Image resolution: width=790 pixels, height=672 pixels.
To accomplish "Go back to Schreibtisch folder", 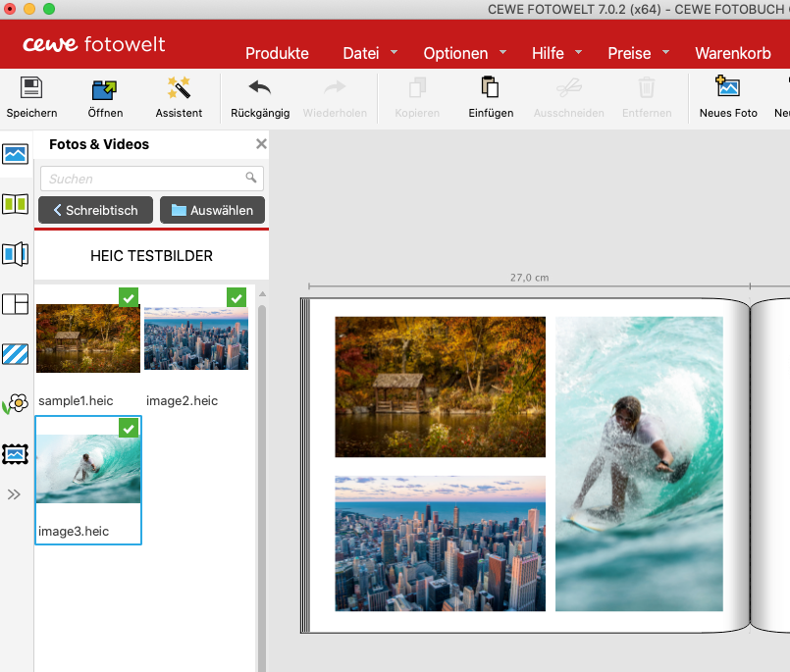I will [95, 210].
